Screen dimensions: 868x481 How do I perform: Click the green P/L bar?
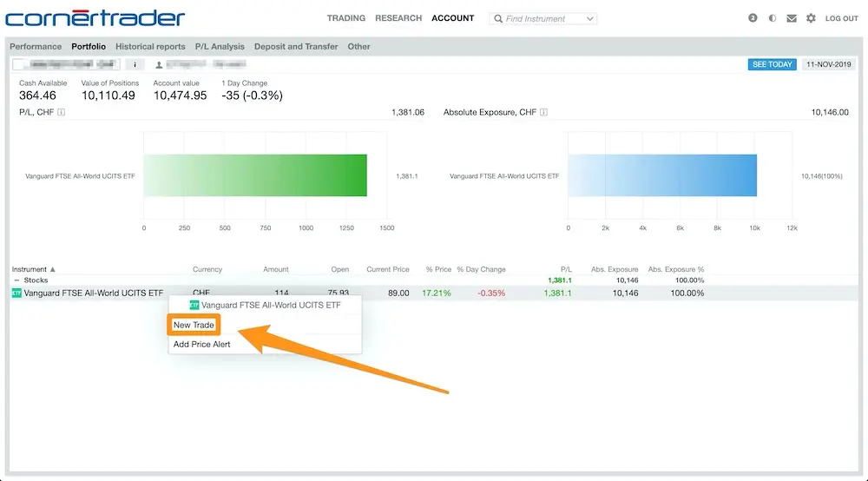(255, 175)
